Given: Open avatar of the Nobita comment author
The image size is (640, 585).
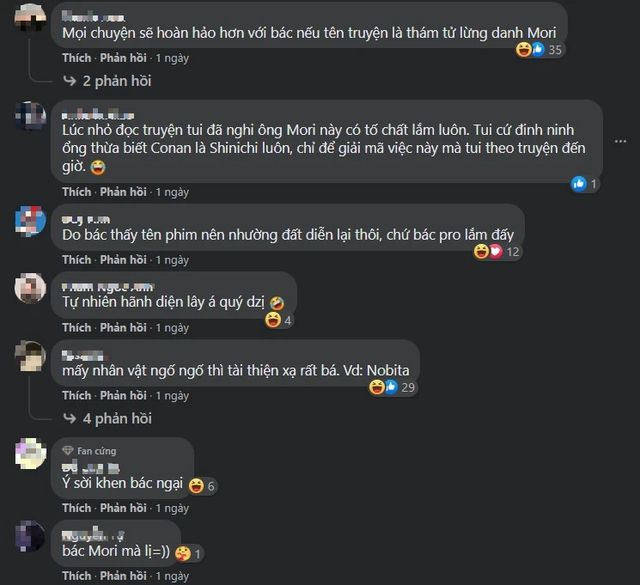Looking at the screenshot, I should 30,356.
